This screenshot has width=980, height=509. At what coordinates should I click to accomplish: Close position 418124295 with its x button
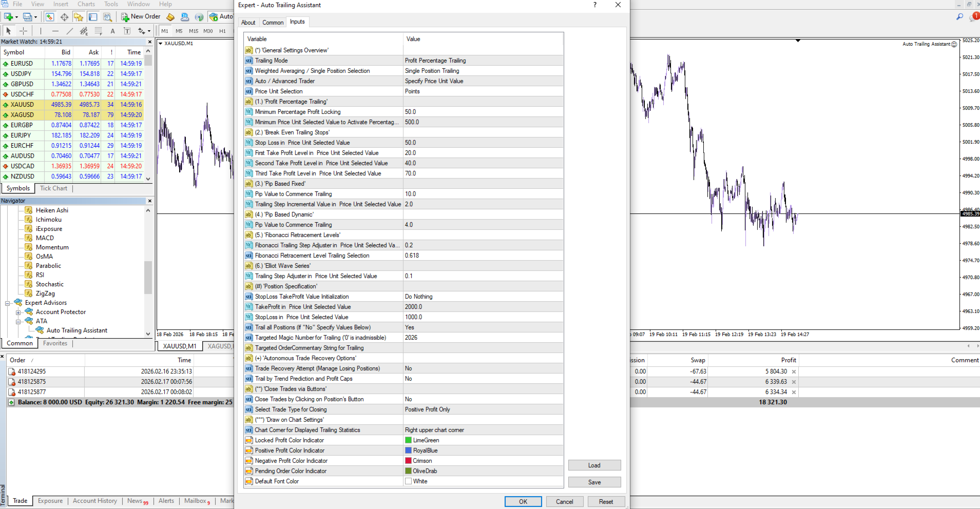coord(794,371)
